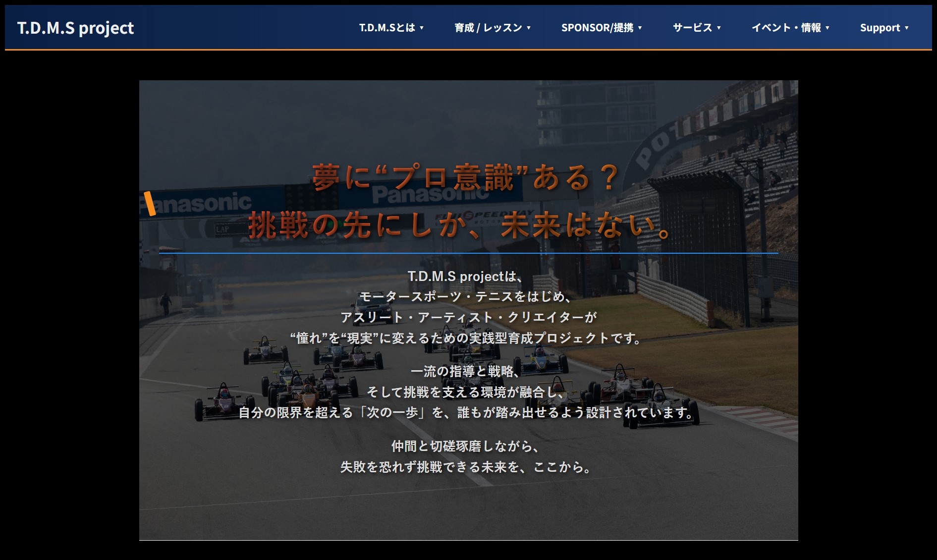Image resolution: width=937 pixels, height=560 pixels.
Task: Select the イベント・情報 navigation entry
Action: [787, 28]
